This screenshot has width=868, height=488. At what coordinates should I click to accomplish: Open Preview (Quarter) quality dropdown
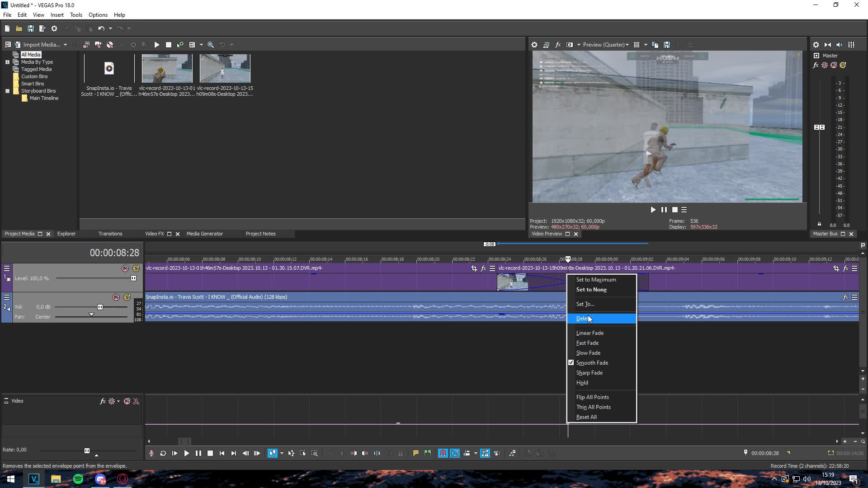[x=605, y=45]
